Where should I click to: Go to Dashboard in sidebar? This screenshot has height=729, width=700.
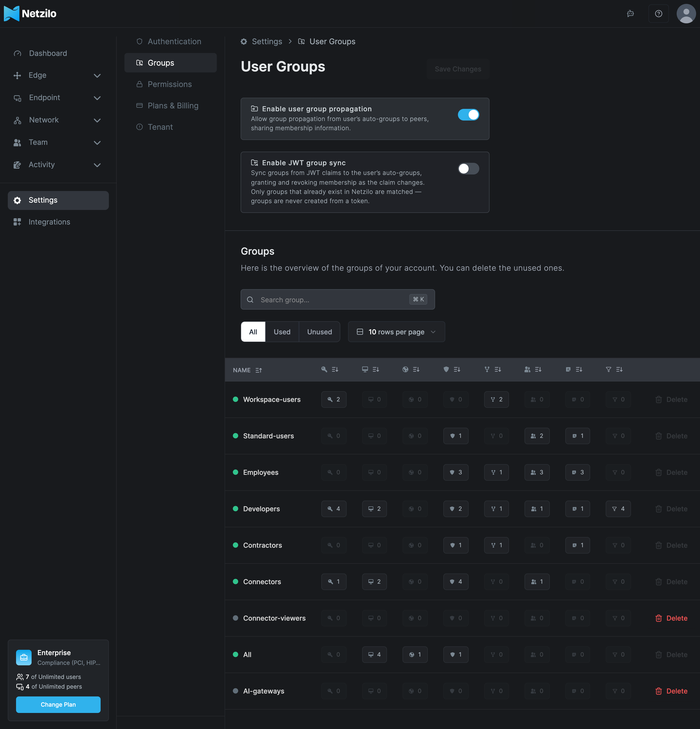(58, 53)
